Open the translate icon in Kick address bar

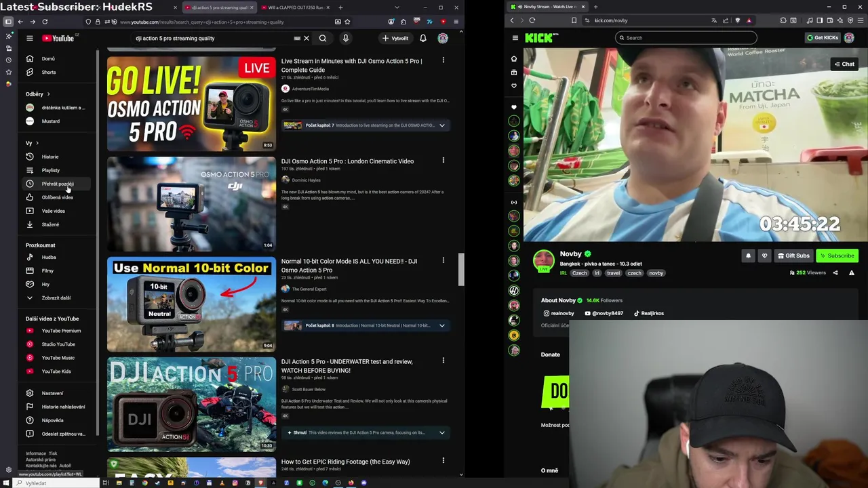pyautogui.click(x=714, y=20)
